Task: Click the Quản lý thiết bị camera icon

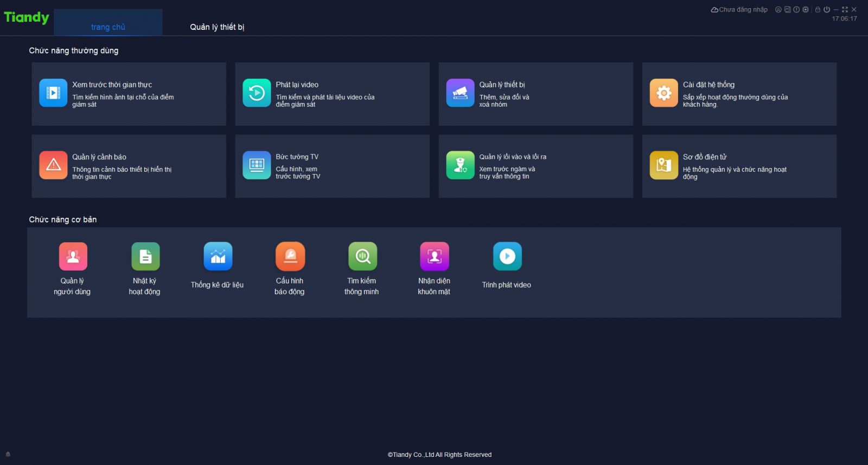Action: pos(460,93)
